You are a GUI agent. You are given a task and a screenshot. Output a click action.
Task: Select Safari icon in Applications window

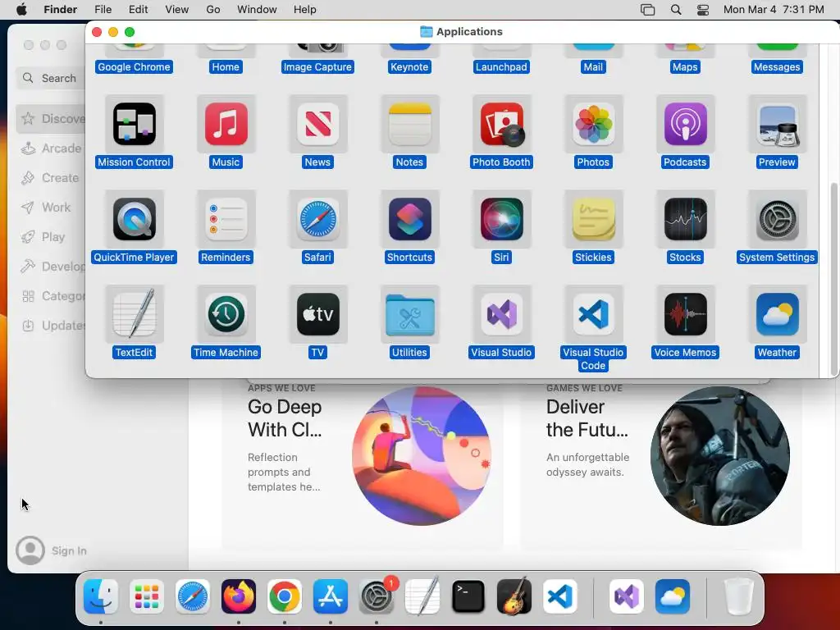[x=317, y=219]
